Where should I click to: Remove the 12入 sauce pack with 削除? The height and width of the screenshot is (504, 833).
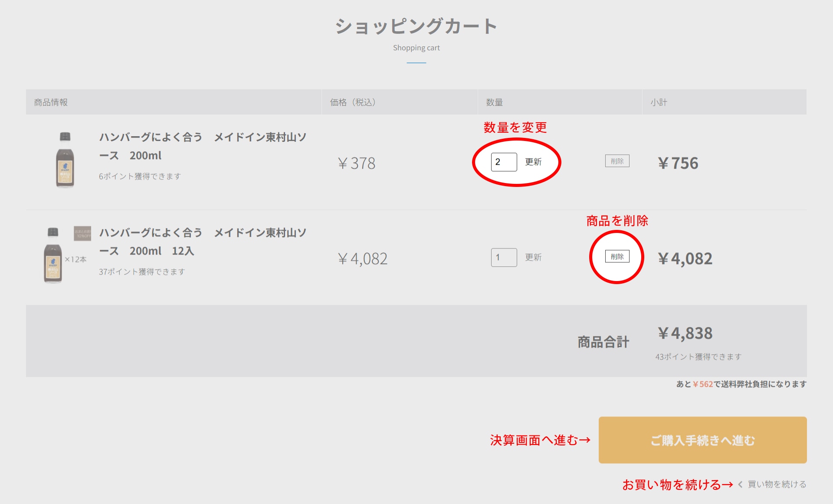(x=617, y=256)
